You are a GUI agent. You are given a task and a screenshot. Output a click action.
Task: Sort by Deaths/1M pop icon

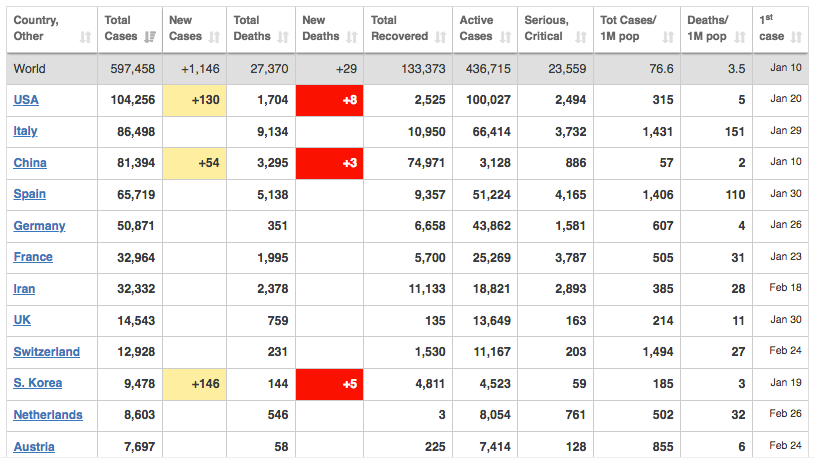point(740,37)
